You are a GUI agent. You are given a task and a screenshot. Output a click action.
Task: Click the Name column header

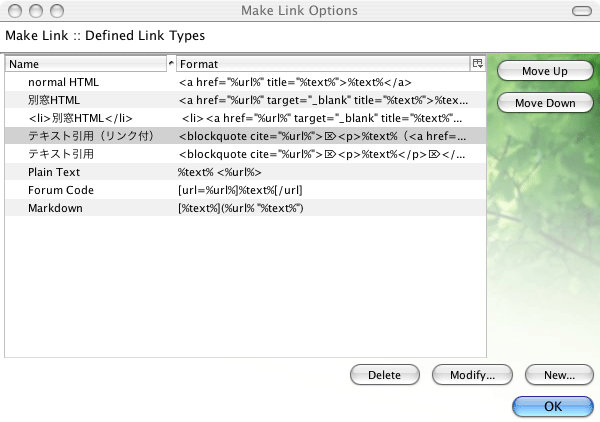(x=85, y=64)
